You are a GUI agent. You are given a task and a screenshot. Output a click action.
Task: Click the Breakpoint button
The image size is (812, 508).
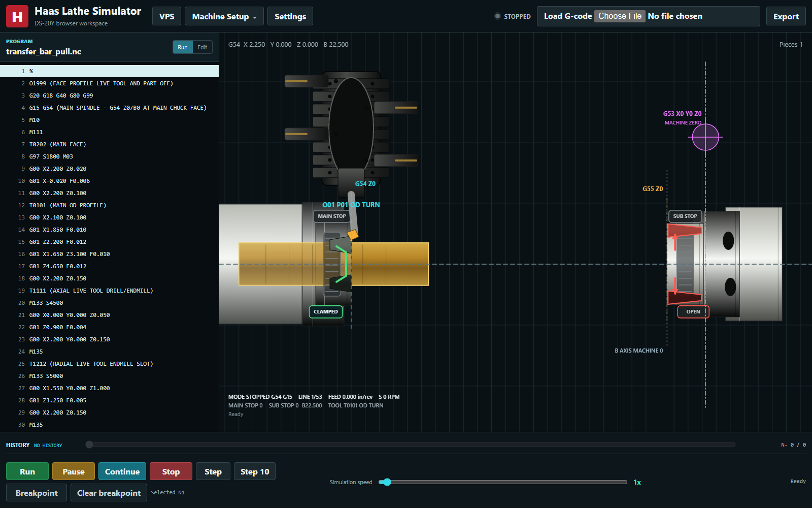pyautogui.click(x=37, y=493)
